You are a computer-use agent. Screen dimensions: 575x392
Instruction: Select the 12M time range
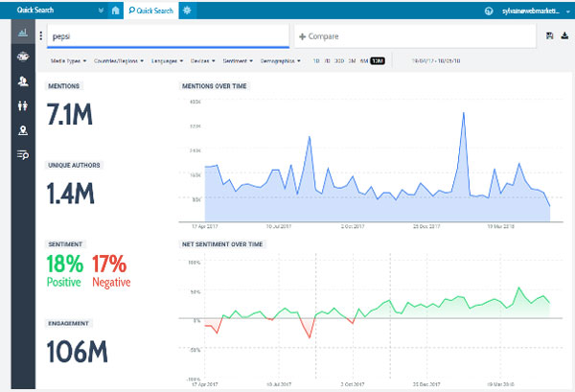click(x=378, y=61)
